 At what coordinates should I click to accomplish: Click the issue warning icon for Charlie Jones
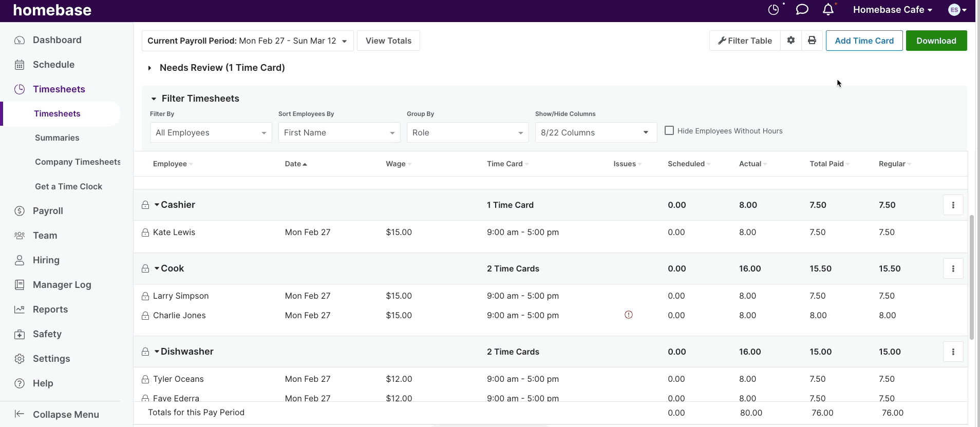click(629, 315)
